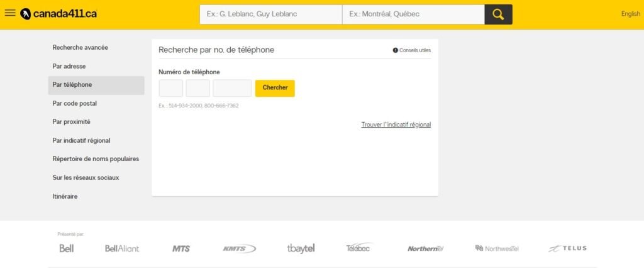Open the hamburger menu icon
Screen dimensions: 644x268
[x=9, y=13]
